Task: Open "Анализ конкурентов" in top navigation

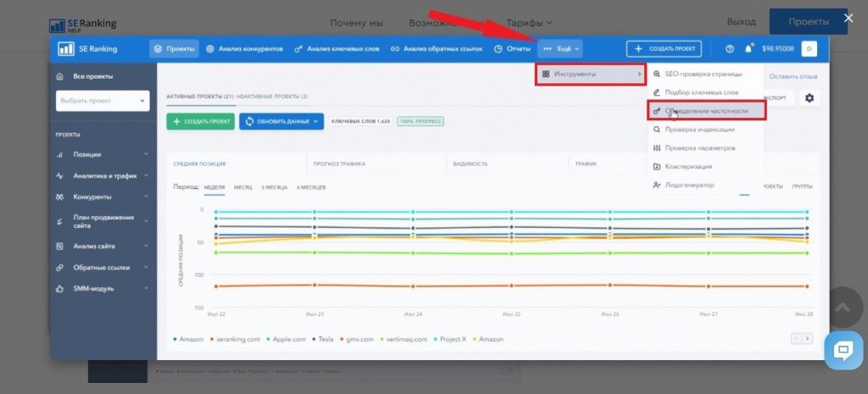Action: [x=244, y=48]
